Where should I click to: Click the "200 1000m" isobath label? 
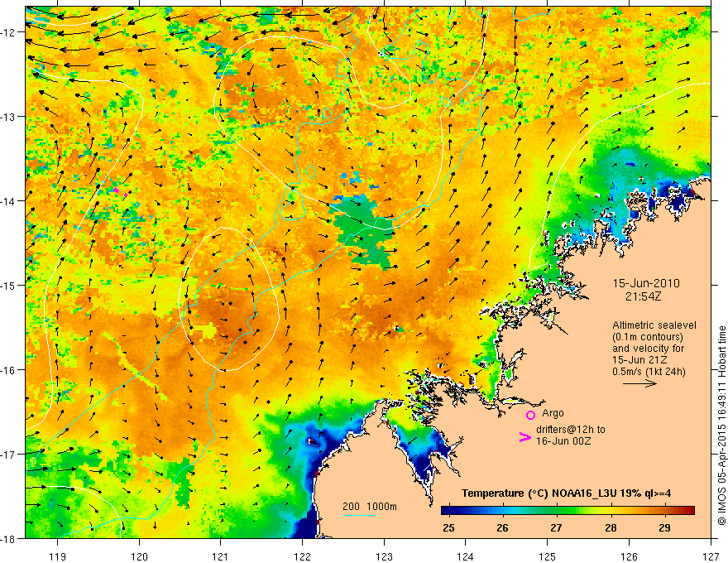coord(370,507)
